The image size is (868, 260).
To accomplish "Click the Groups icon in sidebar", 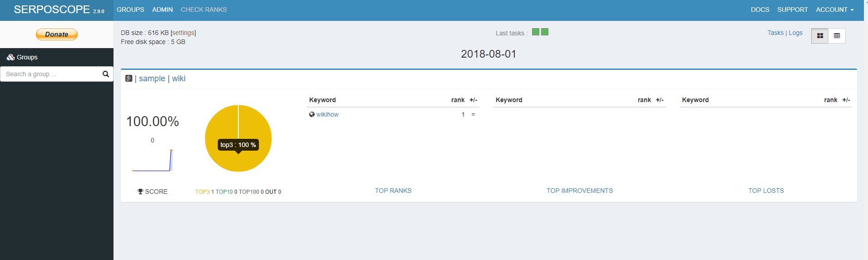I will point(10,57).
